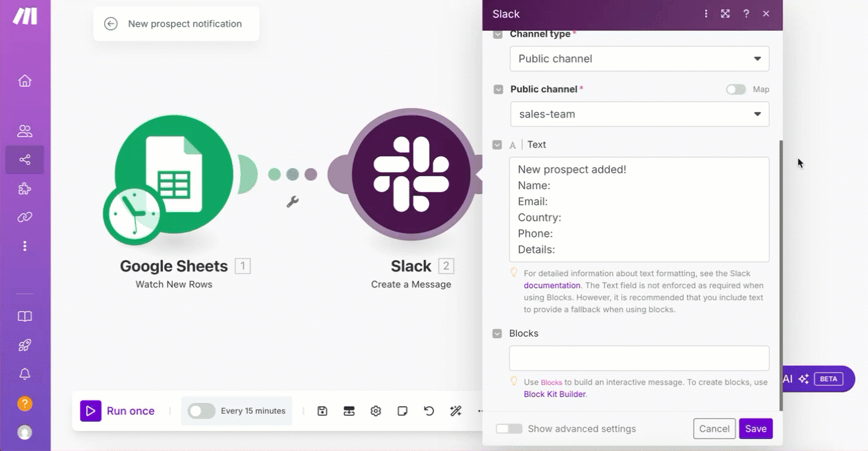
Task: Open the rocket What's new icon
Action: [25, 345]
